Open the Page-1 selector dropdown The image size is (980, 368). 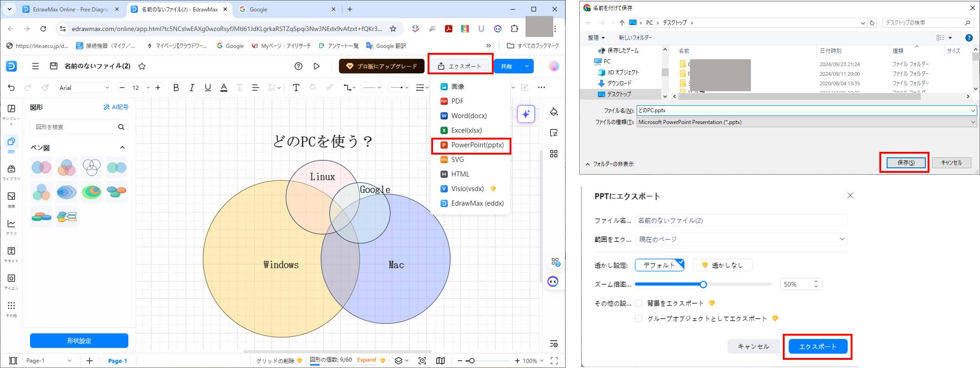48,361
